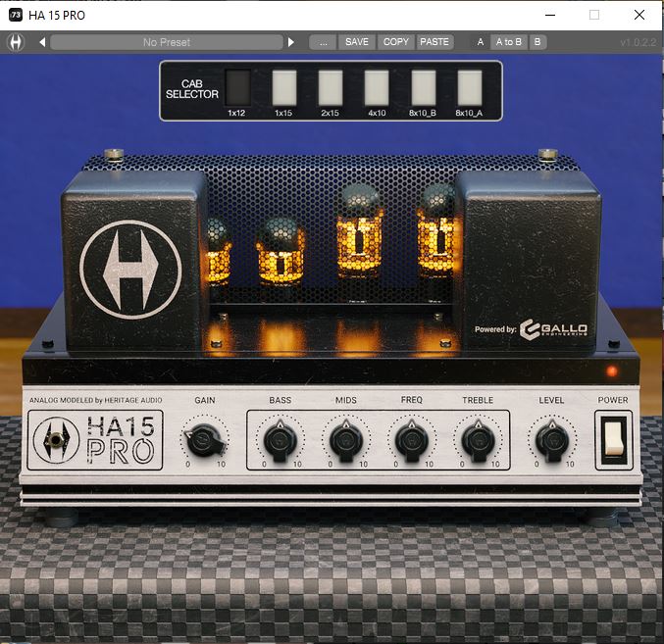Click the H logo on the left transformer

pyautogui.click(x=130, y=270)
